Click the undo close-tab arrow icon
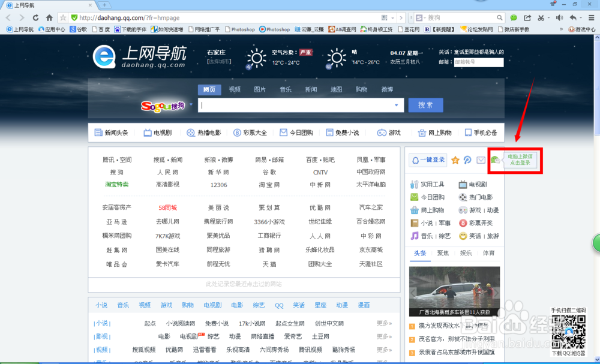The height and width of the screenshot is (364, 600). pos(573,17)
